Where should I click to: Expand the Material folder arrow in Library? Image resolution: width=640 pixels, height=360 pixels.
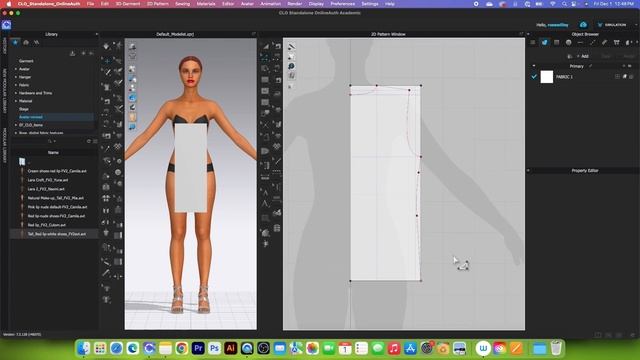click(16, 101)
